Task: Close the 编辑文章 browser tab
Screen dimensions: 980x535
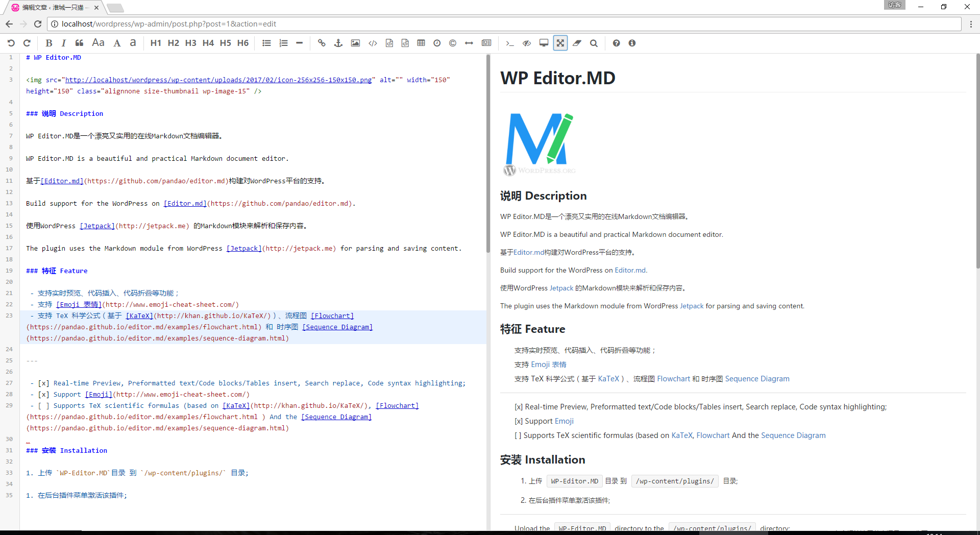Action: coord(96,8)
